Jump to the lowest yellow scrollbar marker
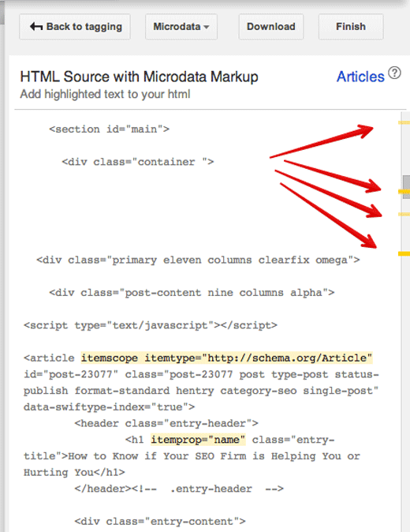The image size is (410, 532). tap(404, 254)
